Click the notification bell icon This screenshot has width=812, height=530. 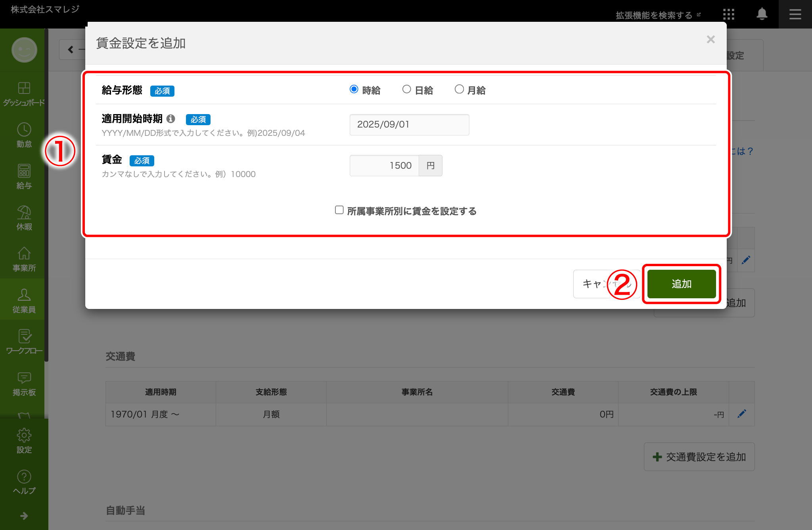click(x=762, y=14)
